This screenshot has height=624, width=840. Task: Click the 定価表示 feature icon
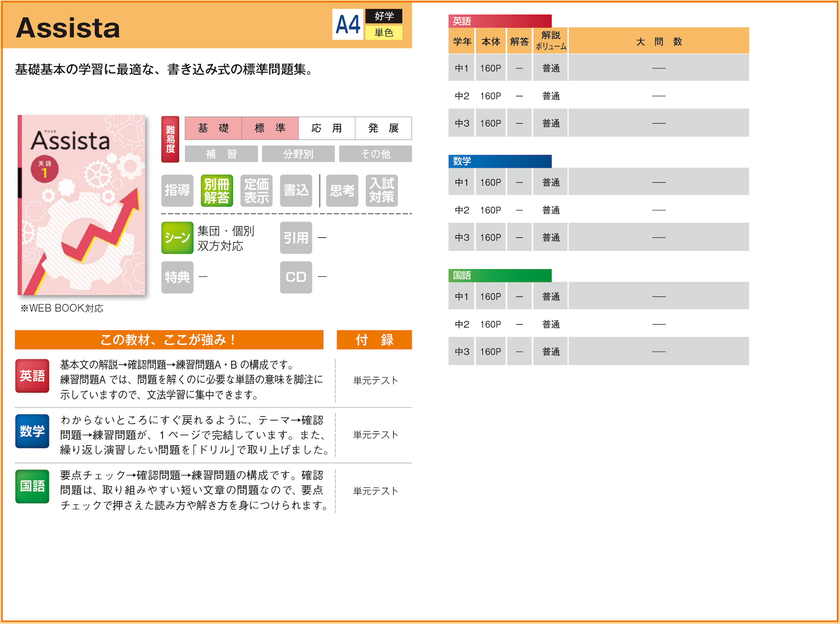click(256, 190)
